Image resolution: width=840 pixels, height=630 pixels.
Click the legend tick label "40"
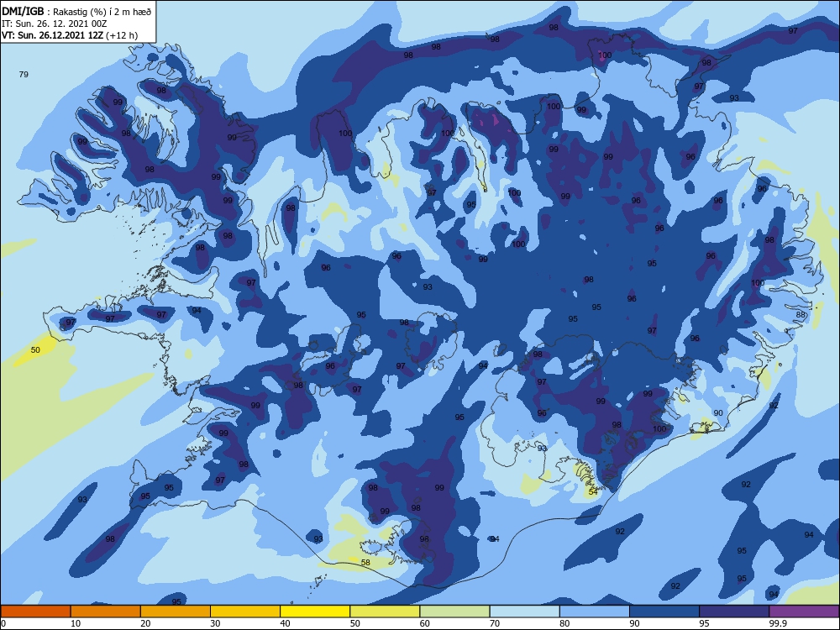[x=285, y=623]
